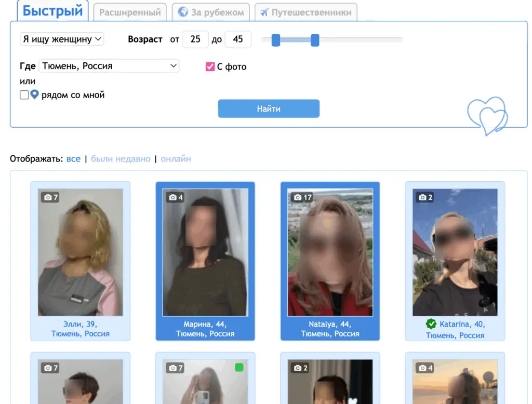
Task: Click the camera badge showing 2 photos on Katarina's card
Action: point(424,197)
